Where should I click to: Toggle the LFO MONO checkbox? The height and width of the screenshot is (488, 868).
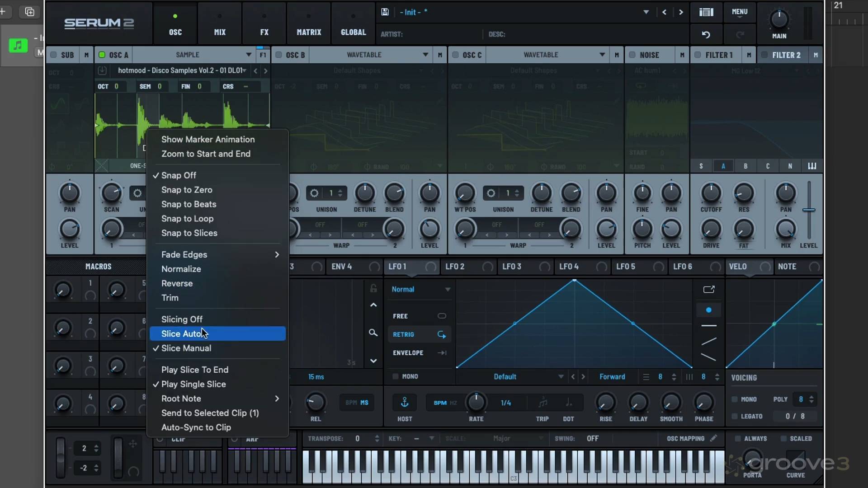[396, 376]
